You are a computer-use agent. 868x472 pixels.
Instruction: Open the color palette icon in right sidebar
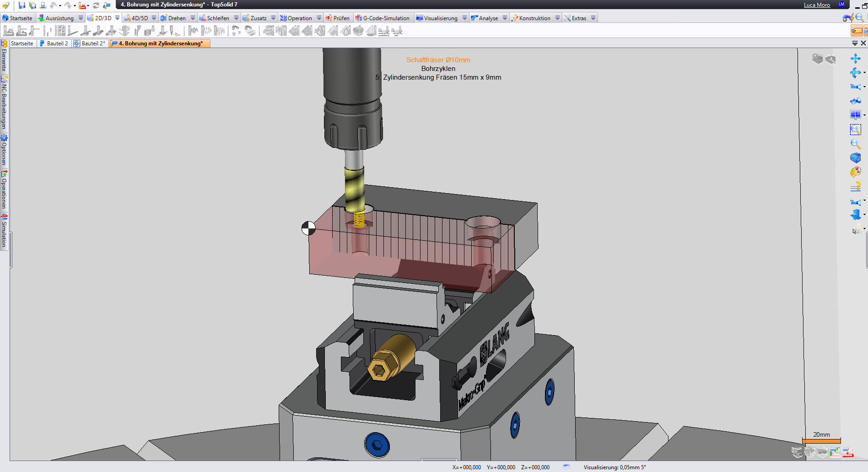click(856, 172)
